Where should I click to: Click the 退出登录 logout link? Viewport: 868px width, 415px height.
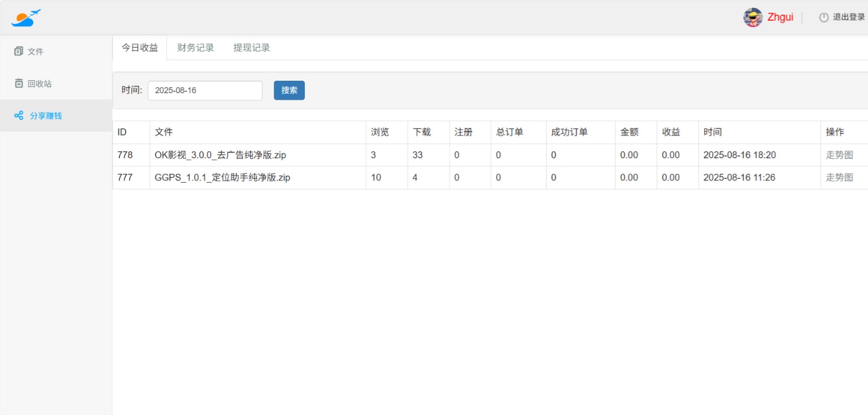tap(848, 17)
